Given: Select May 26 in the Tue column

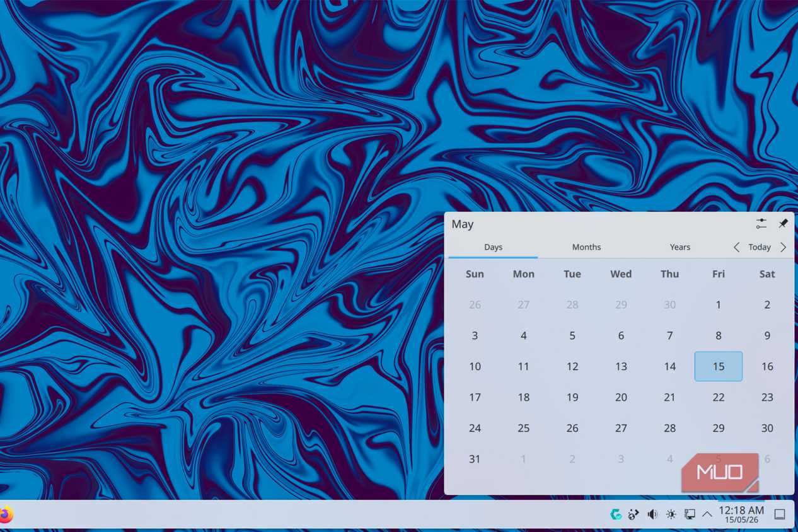Looking at the screenshot, I should (572, 428).
